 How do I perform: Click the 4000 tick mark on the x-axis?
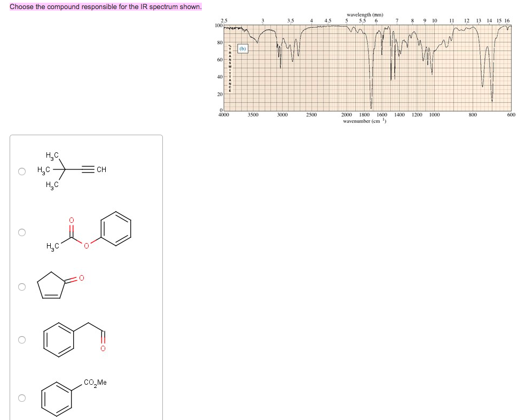[x=223, y=113]
